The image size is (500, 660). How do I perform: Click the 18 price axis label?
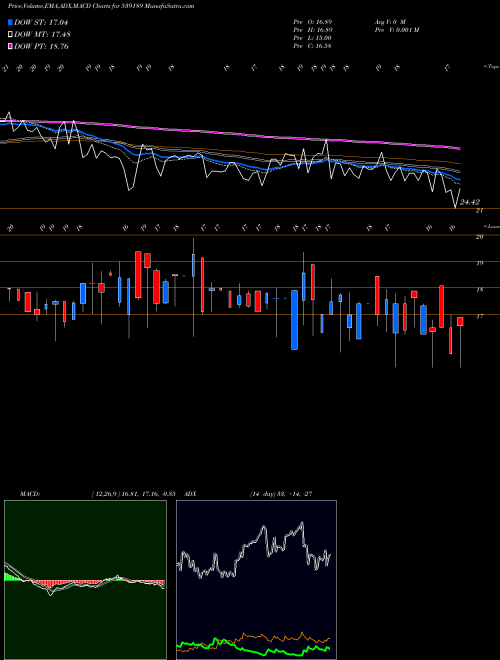coord(479,290)
